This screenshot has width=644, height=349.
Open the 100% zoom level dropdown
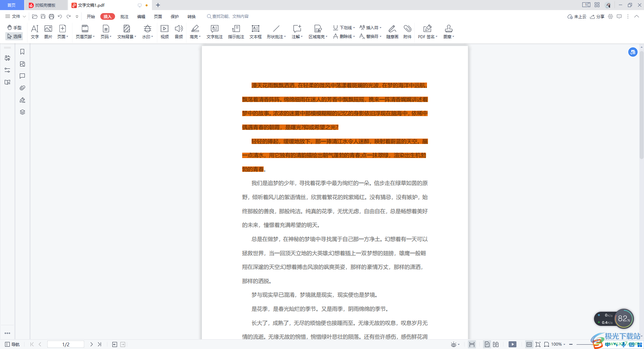click(558, 344)
